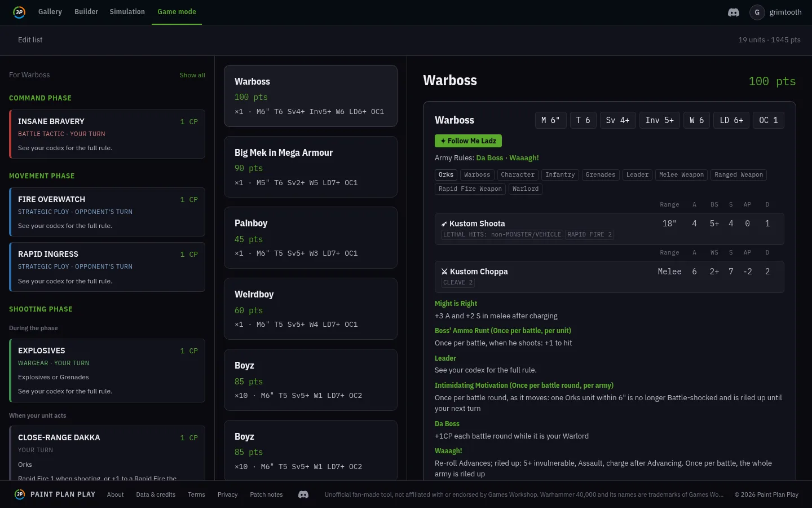This screenshot has height=508, width=812.
Task: Click the footer Paint Plan Play logo
Action: (20, 494)
